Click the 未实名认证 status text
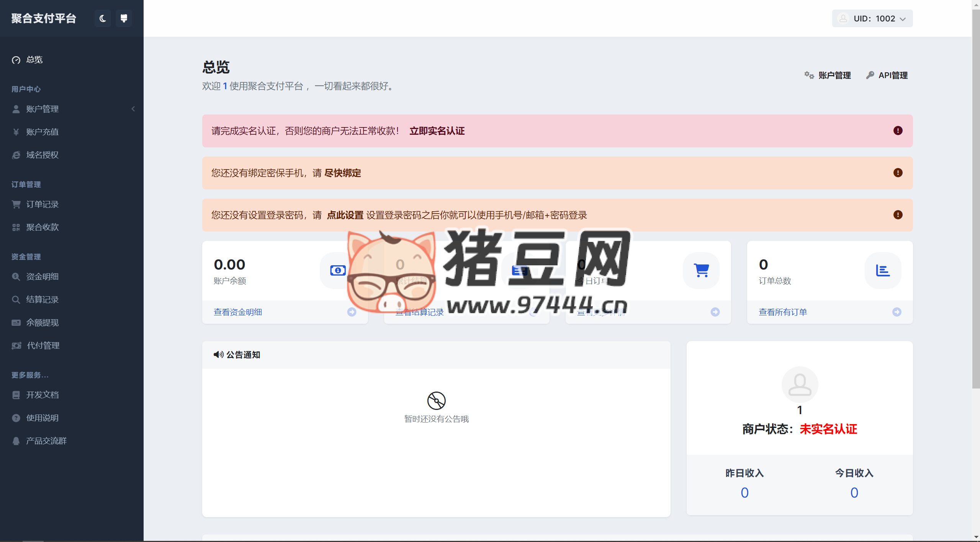Image resolution: width=980 pixels, height=542 pixels. point(828,429)
